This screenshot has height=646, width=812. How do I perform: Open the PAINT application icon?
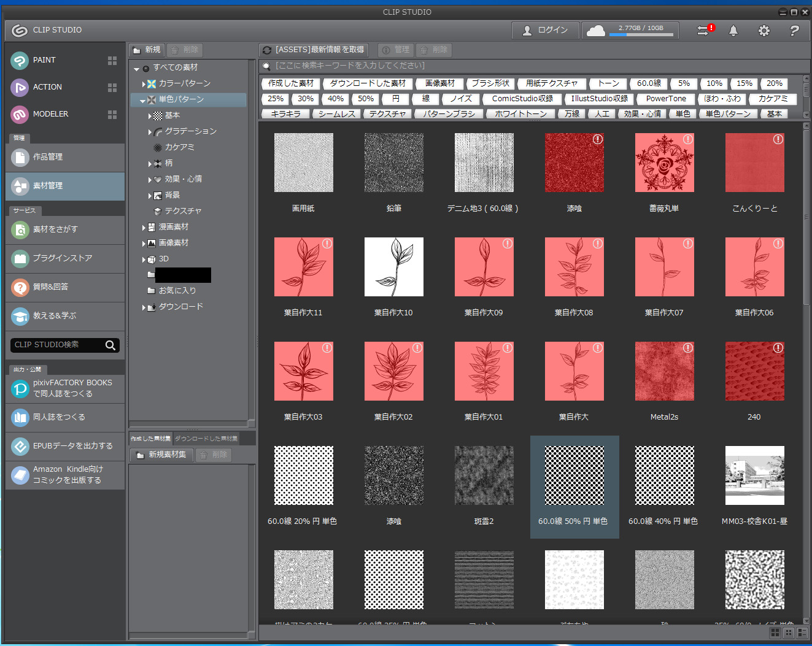[20, 60]
